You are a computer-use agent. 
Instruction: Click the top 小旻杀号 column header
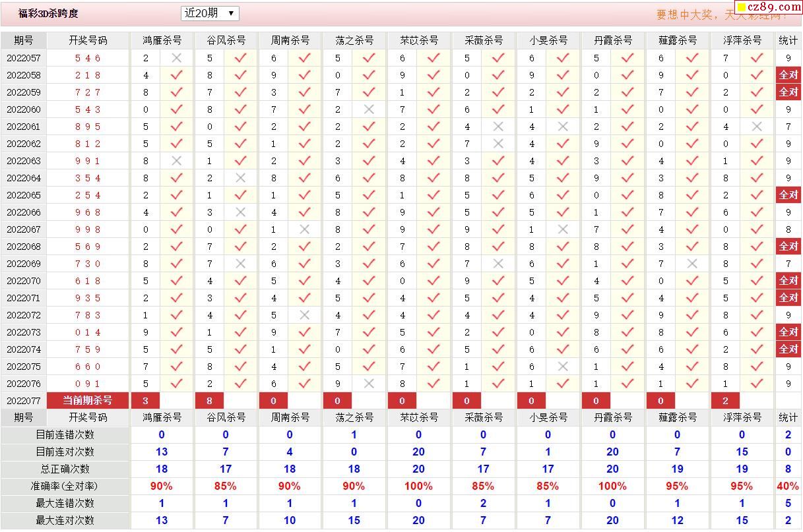548,40
